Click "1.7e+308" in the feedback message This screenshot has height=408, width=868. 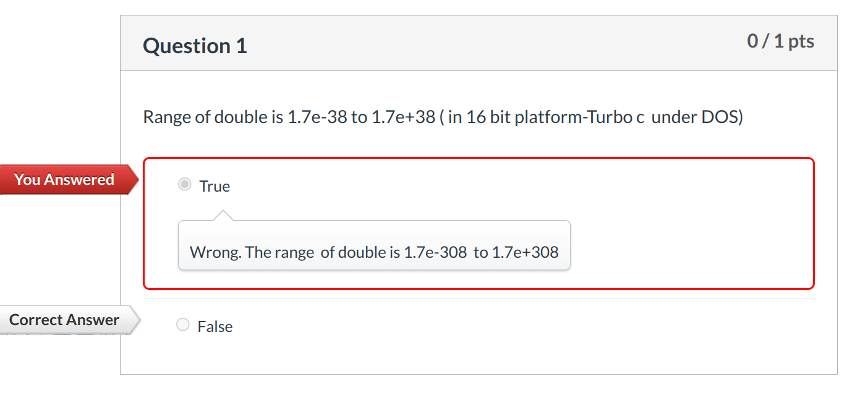pyautogui.click(x=525, y=252)
